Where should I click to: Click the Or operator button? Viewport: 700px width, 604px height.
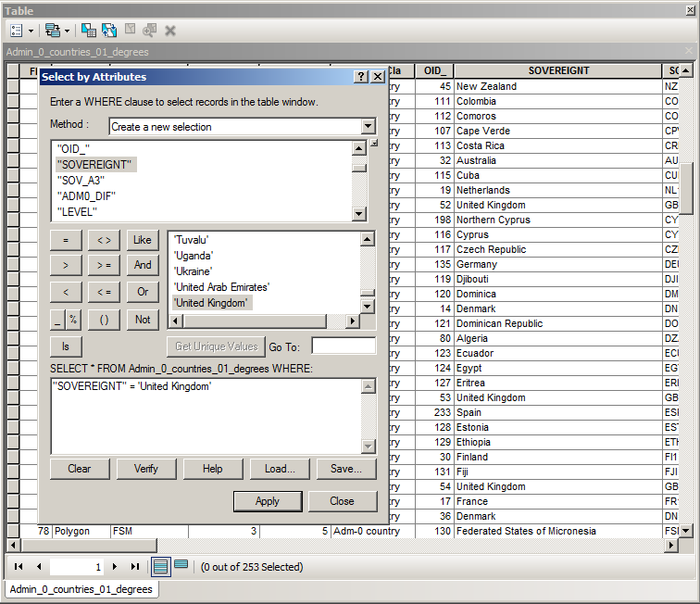click(x=143, y=292)
